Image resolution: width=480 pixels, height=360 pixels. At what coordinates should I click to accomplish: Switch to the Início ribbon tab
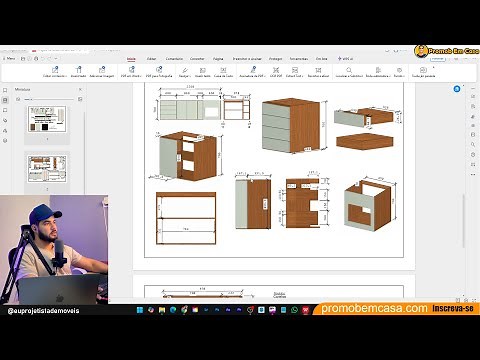(x=131, y=59)
